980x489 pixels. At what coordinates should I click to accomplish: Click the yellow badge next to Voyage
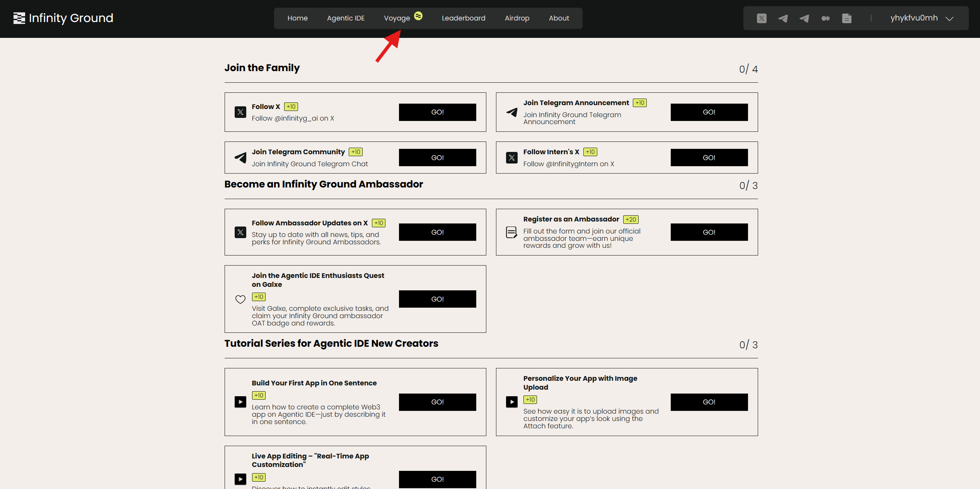click(418, 15)
